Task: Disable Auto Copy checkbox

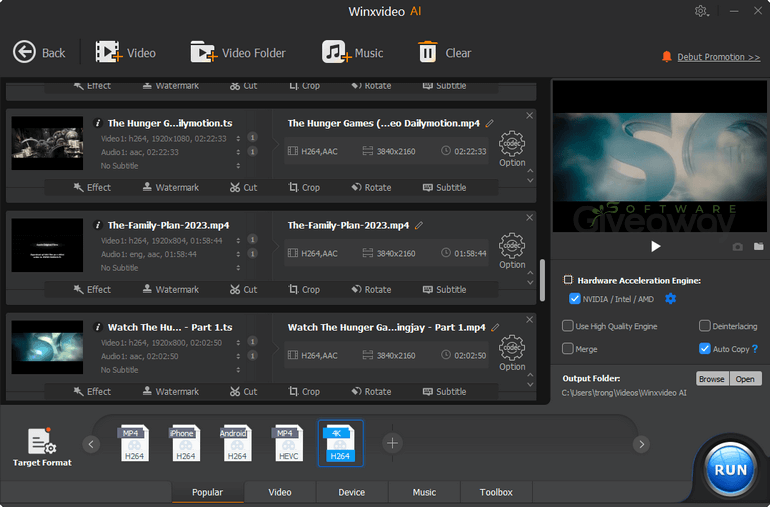Action: (x=705, y=349)
